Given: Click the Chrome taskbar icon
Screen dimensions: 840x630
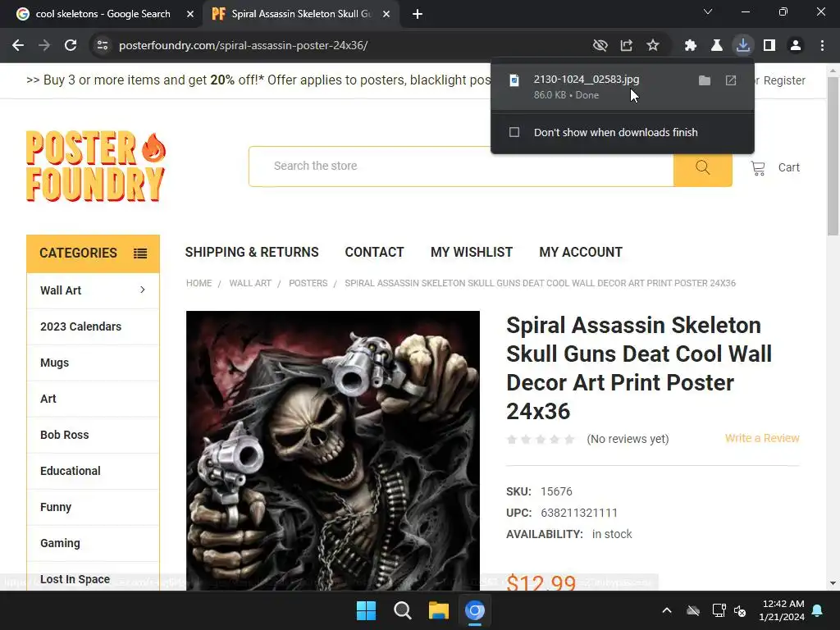Looking at the screenshot, I should (475, 610).
